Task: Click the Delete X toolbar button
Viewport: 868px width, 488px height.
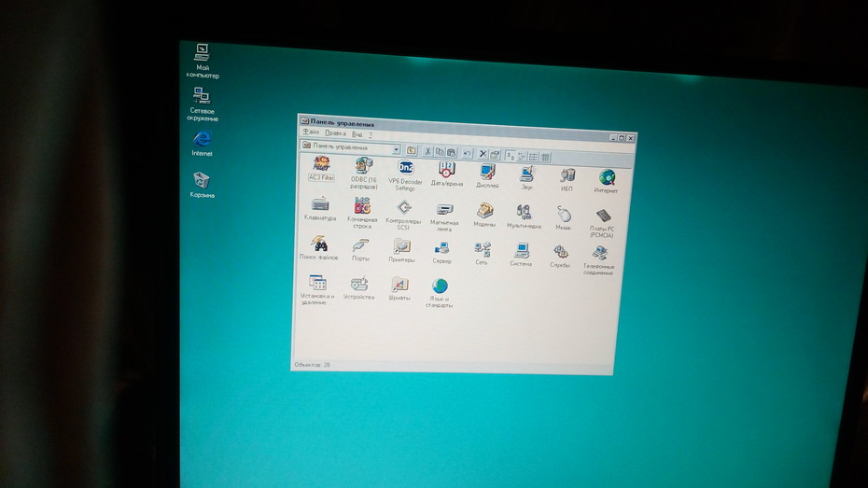Action: click(483, 154)
